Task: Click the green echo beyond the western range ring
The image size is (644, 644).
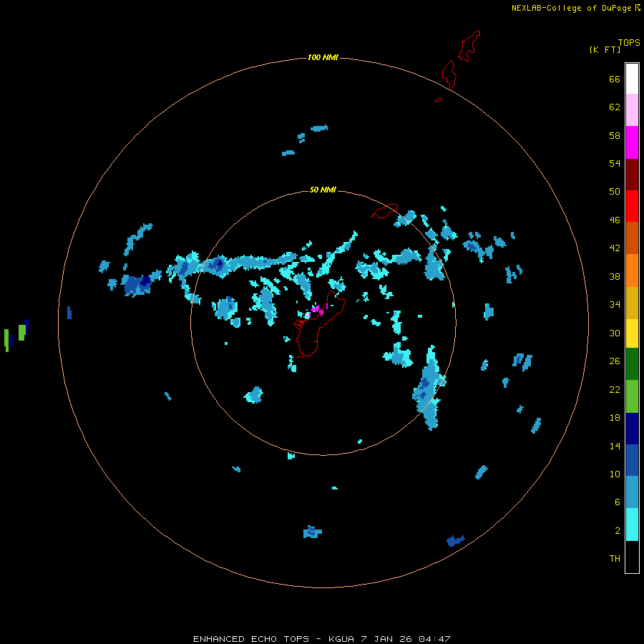Action: click(x=21, y=333)
